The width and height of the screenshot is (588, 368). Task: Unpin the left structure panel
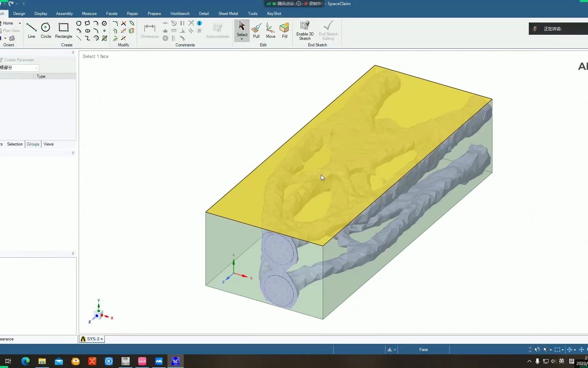point(73,52)
